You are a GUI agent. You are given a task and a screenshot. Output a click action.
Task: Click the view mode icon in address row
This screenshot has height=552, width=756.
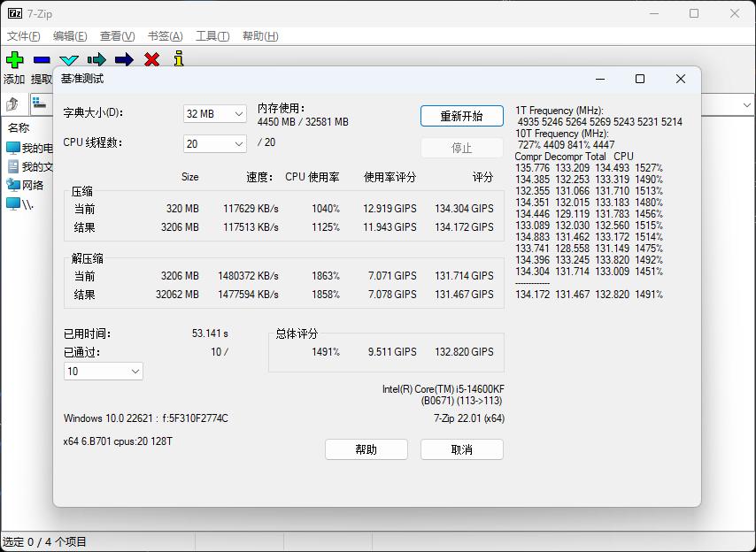tap(39, 103)
